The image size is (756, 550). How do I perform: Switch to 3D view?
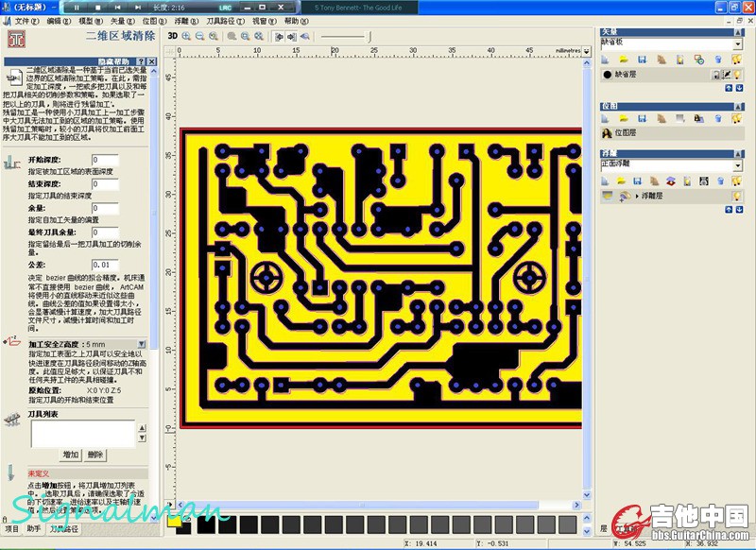pyautogui.click(x=173, y=36)
